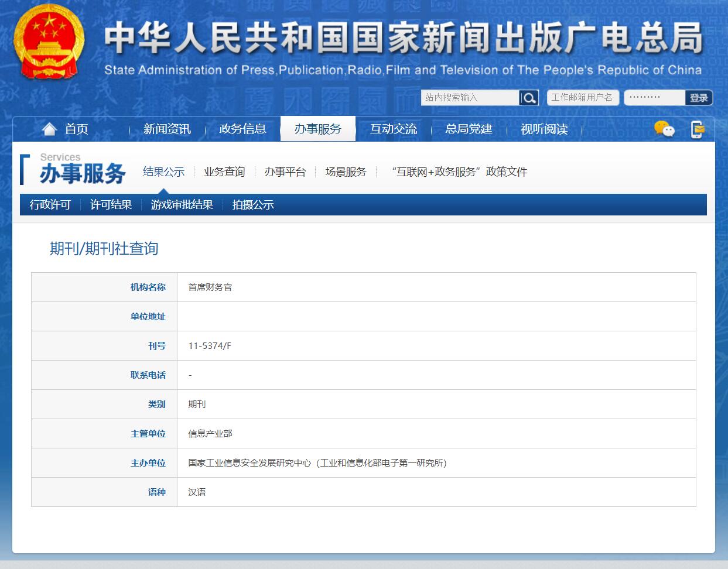Open the WeChat icon link
728x569 pixels.
point(664,129)
